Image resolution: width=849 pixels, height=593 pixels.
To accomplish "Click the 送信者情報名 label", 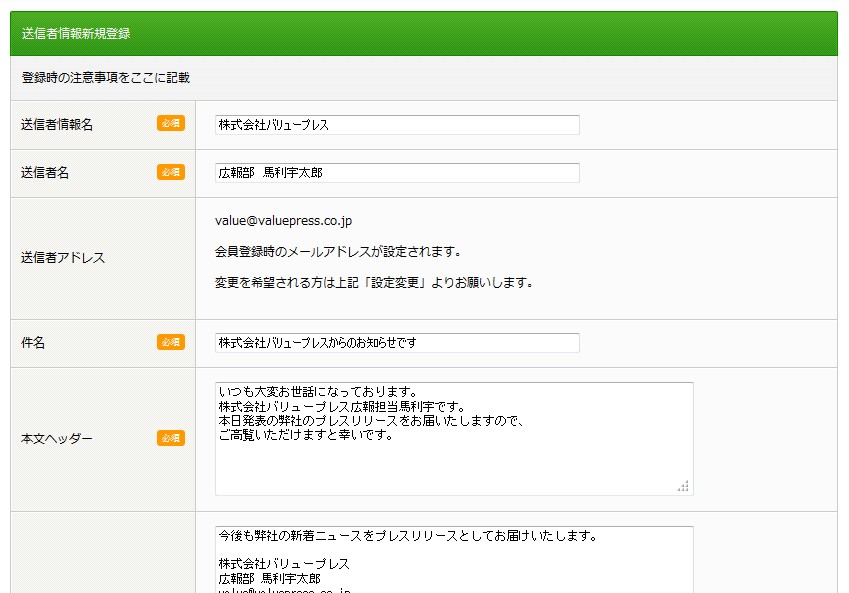I will point(57,125).
